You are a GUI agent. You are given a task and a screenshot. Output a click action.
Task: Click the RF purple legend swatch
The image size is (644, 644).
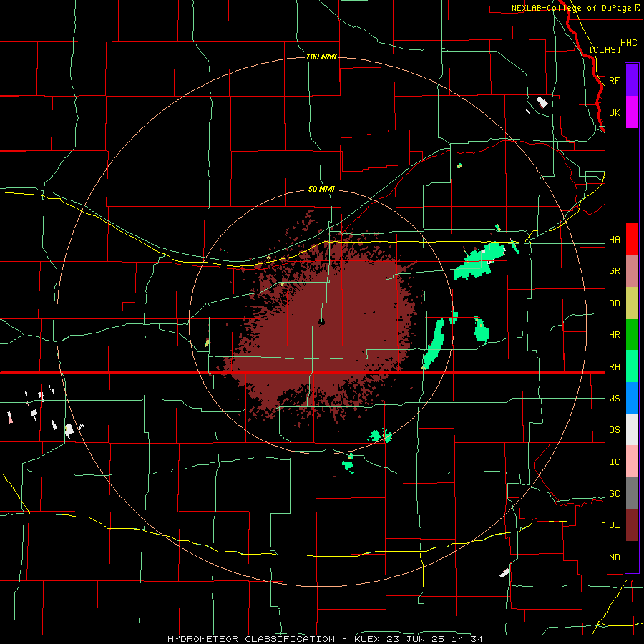[632, 80]
